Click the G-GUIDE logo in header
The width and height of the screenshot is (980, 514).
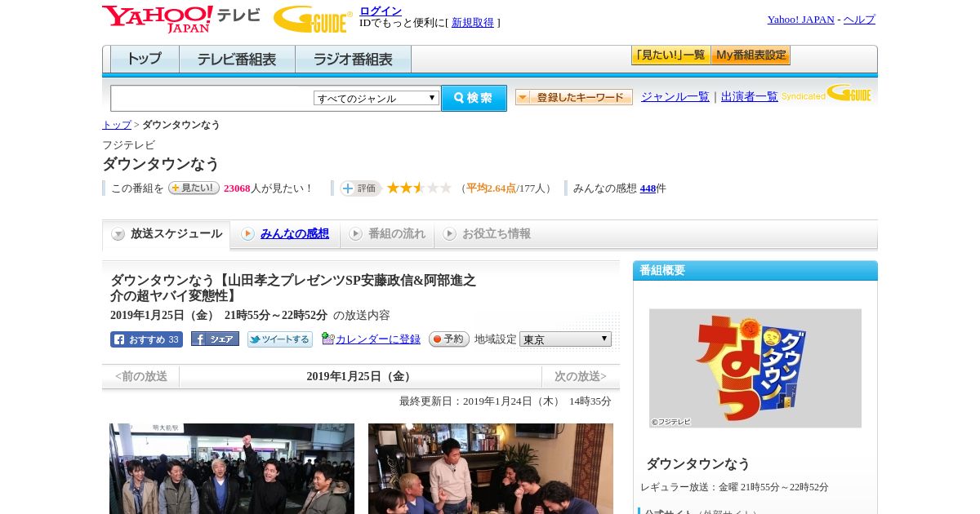(x=313, y=19)
